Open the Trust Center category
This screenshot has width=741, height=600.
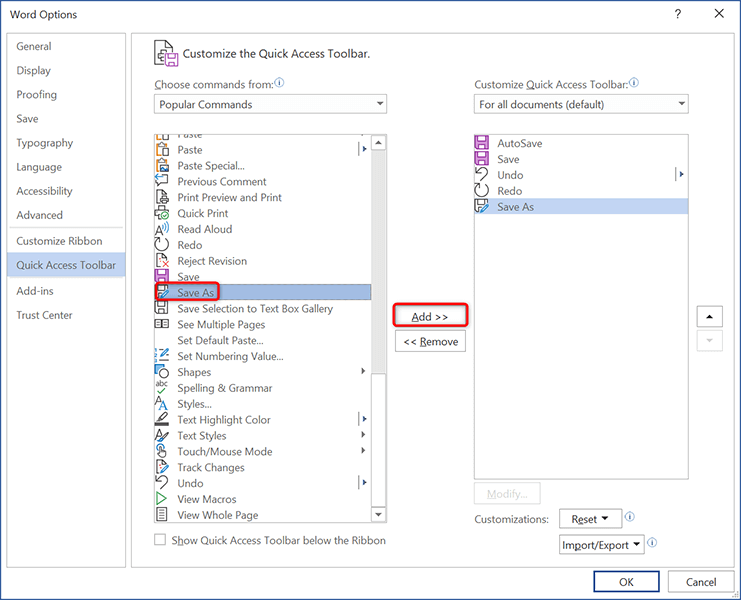[x=44, y=315]
